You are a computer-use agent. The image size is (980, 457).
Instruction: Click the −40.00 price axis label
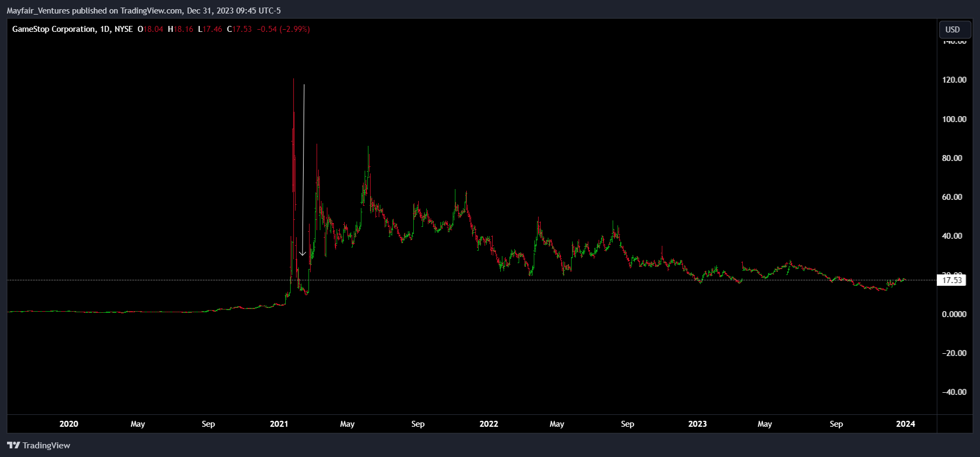coord(954,392)
